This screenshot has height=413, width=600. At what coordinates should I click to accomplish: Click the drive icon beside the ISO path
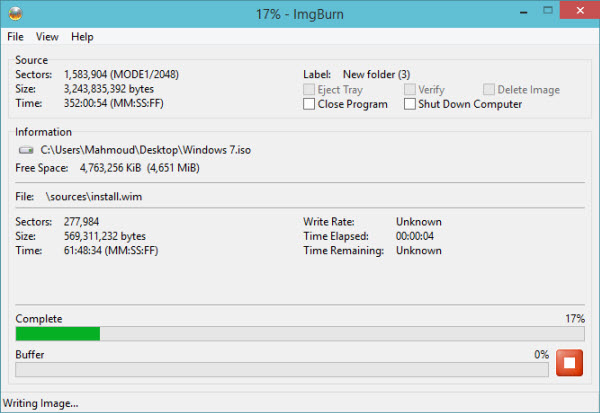tap(26, 150)
